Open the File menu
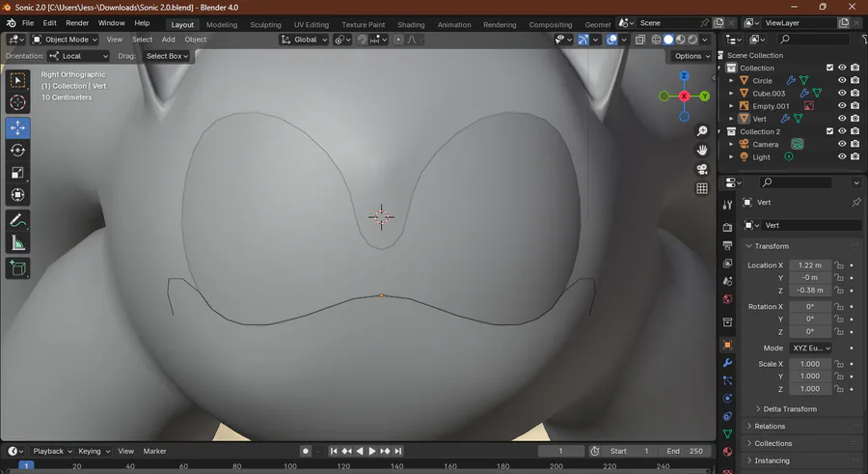 click(x=28, y=23)
